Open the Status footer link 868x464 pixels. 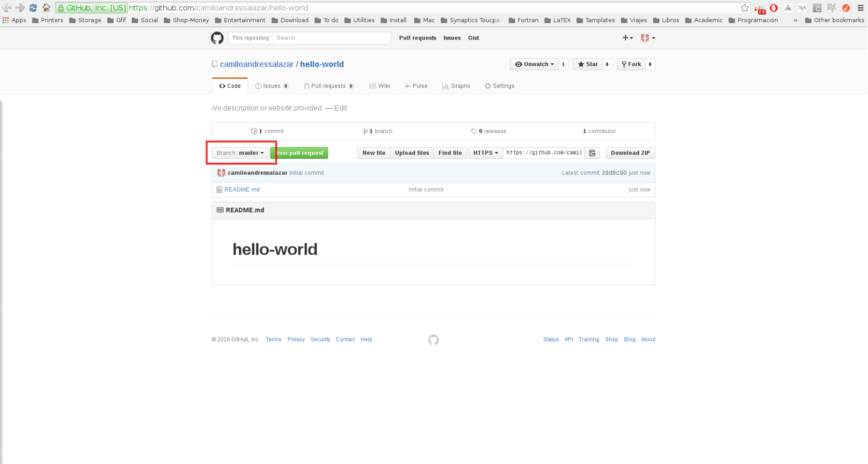coord(551,339)
